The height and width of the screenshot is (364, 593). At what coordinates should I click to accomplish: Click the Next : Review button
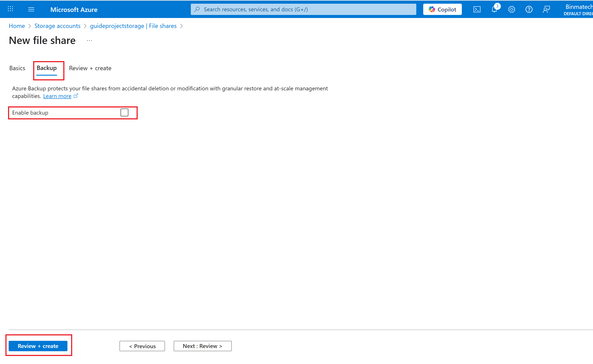tap(203, 346)
